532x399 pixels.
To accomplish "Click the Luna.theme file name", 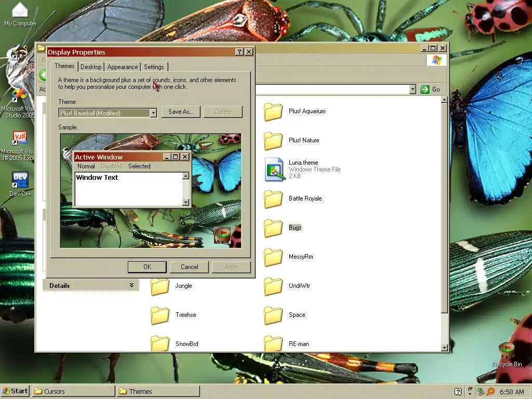I will point(303,163).
